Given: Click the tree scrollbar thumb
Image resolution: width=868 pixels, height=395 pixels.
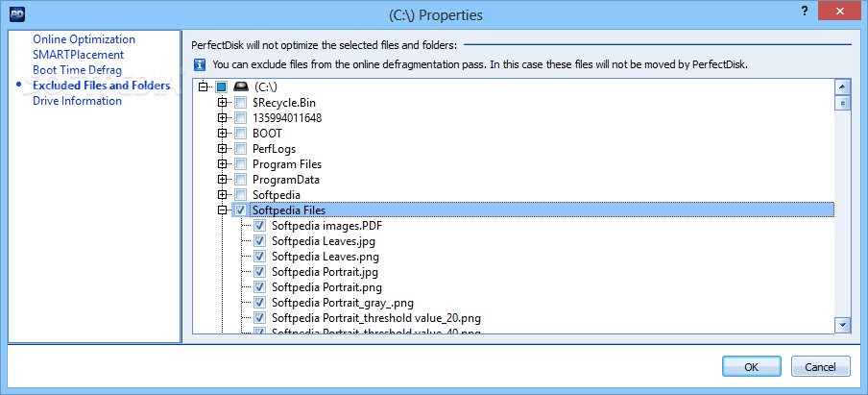Looking at the screenshot, I should click(x=842, y=103).
